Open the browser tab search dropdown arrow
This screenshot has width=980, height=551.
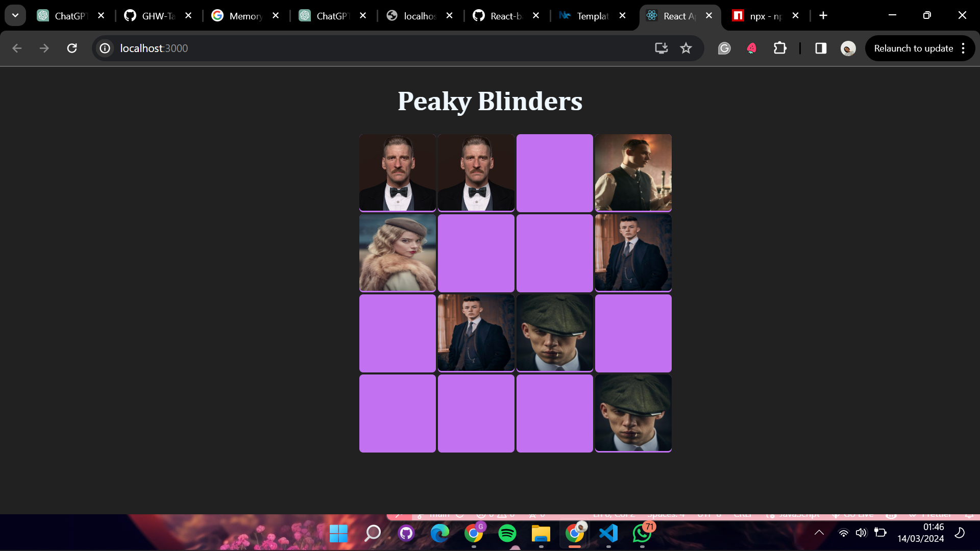(x=15, y=15)
